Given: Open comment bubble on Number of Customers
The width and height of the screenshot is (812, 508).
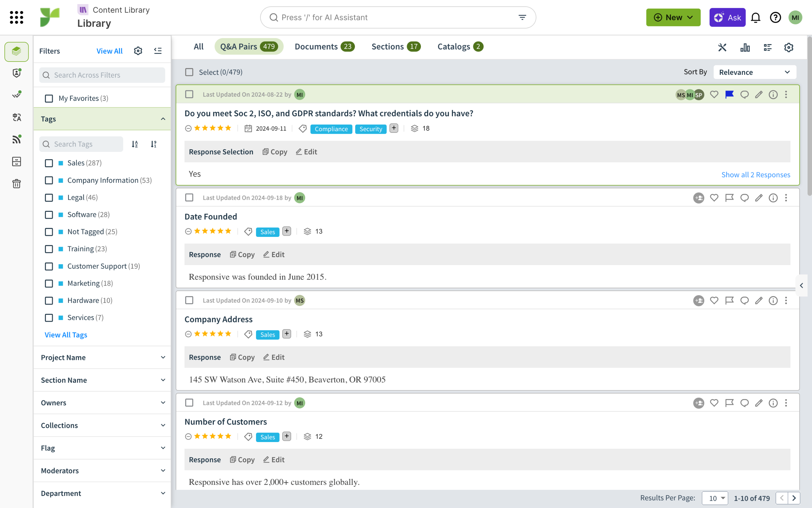Looking at the screenshot, I should (x=744, y=403).
